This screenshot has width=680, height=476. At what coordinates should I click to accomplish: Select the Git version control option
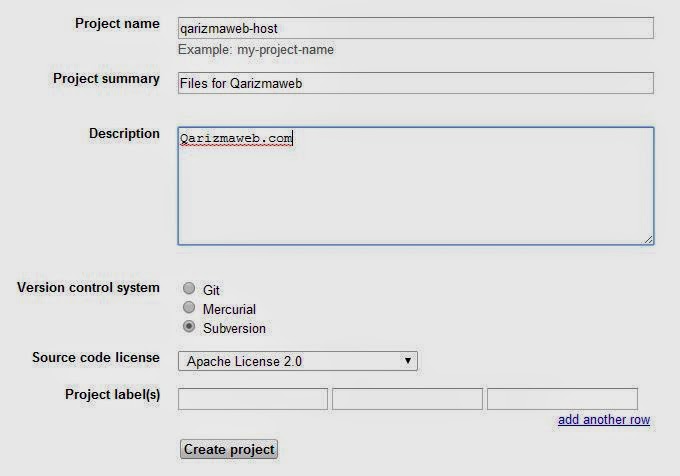point(189,288)
